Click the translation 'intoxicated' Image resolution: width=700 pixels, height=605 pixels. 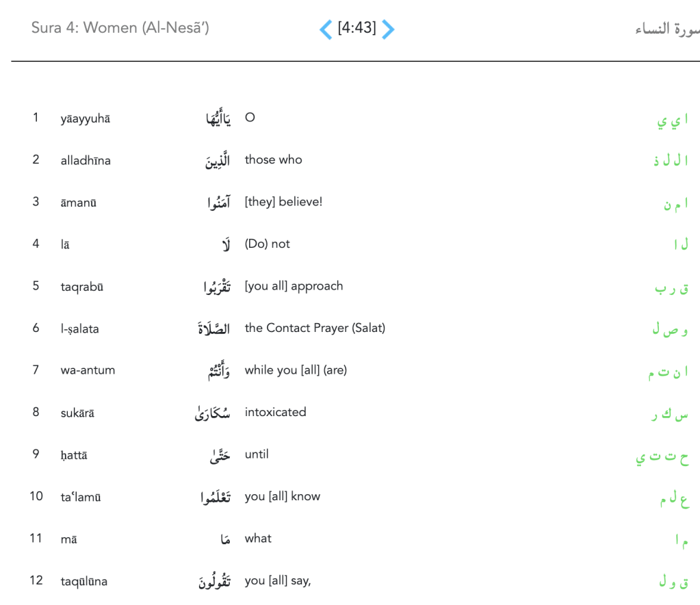pos(275,413)
